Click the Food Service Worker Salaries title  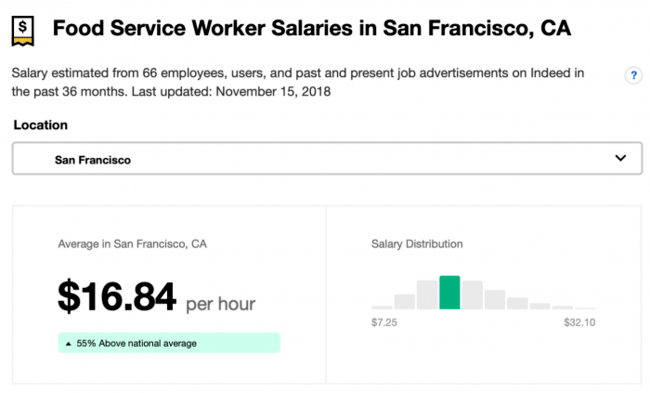pos(312,28)
